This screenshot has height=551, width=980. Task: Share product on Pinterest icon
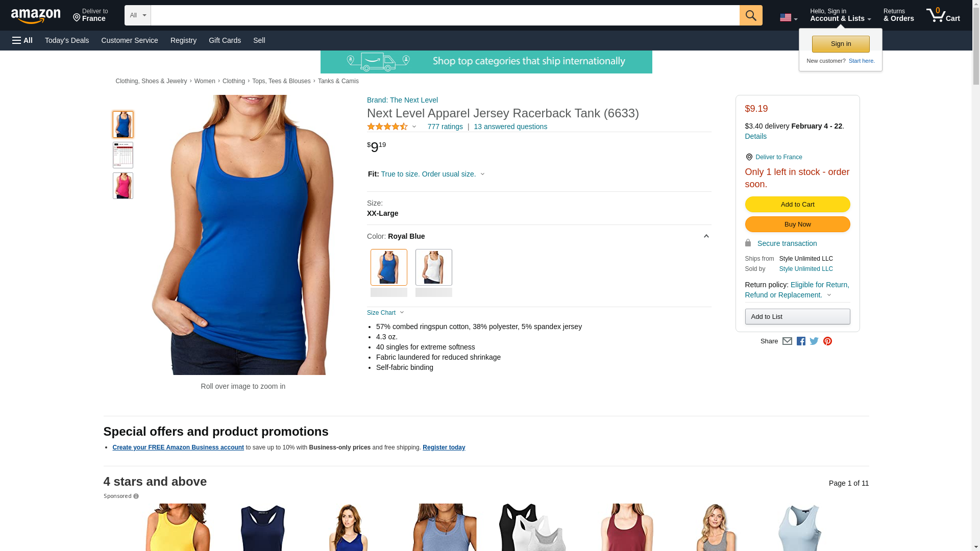pyautogui.click(x=827, y=341)
